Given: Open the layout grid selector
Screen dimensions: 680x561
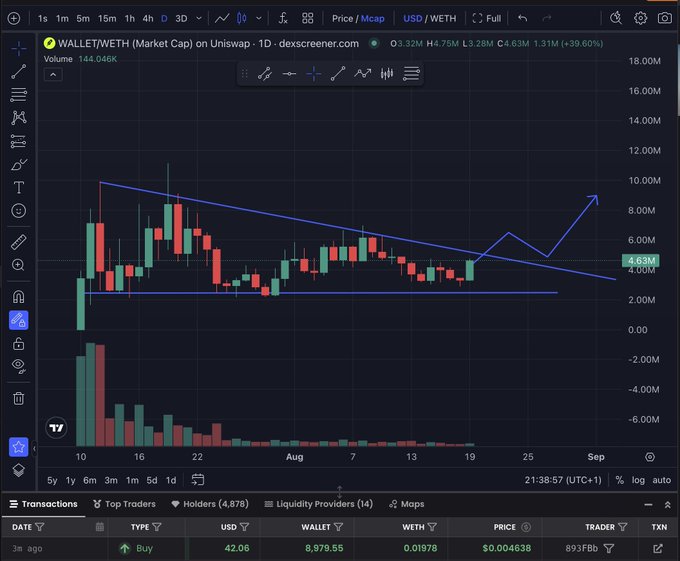Looking at the screenshot, I should tap(307, 18).
